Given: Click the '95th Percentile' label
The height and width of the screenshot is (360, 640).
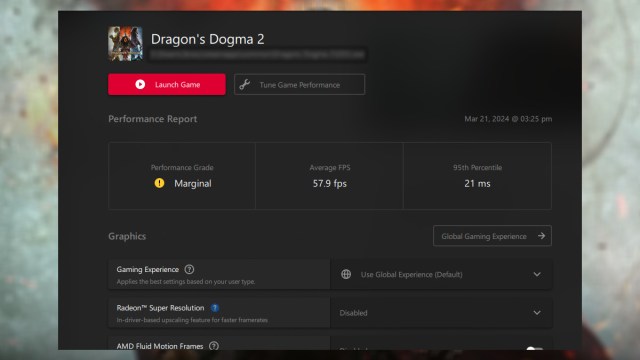Looking at the screenshot, I should pos(477,167).
